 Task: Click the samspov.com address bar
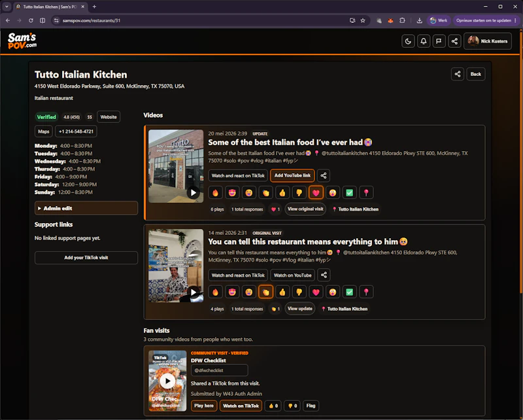point(200,20)
